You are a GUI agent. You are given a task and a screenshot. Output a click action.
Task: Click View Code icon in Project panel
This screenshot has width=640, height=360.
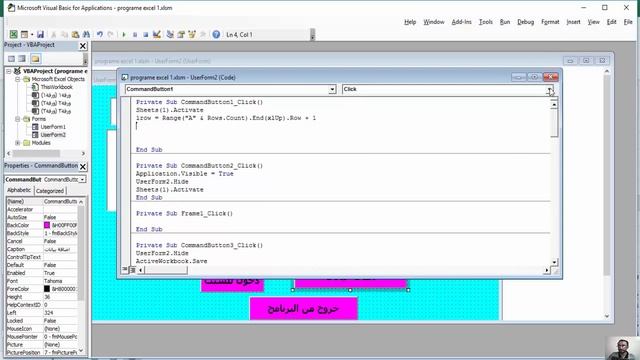click(11, 59)
